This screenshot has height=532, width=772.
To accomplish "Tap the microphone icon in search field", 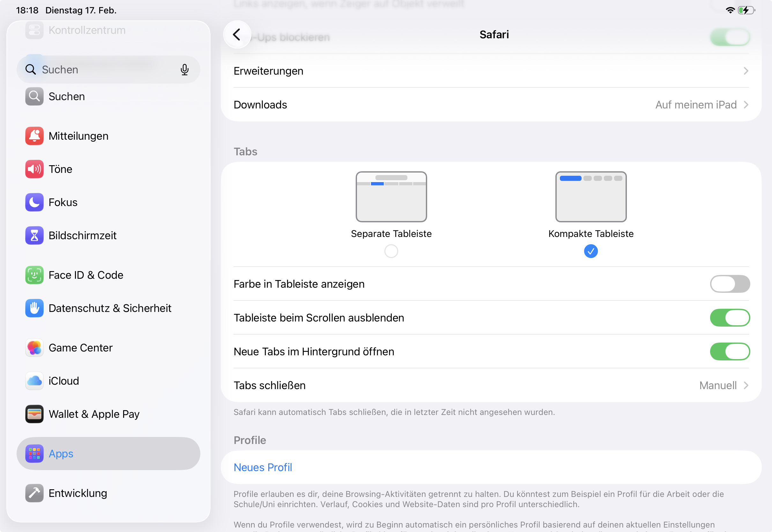I will (x=184, y=69).
